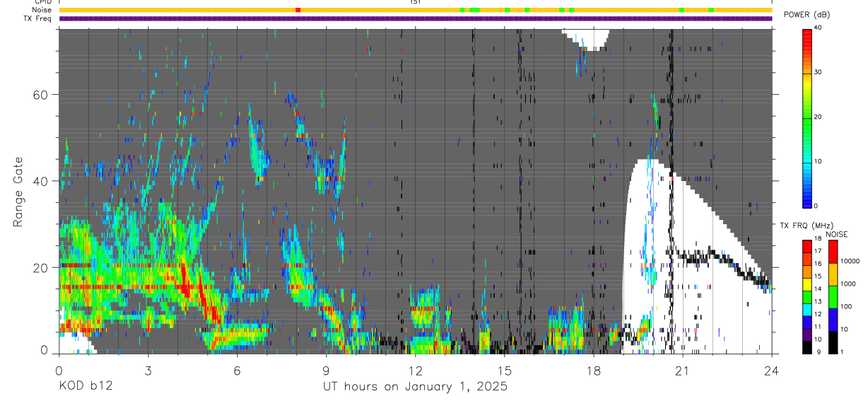Image resolution: width=868 pixels, height=401 pixels.
Task: Click the '100' value on NOISE scale
Action: point(847,306)
